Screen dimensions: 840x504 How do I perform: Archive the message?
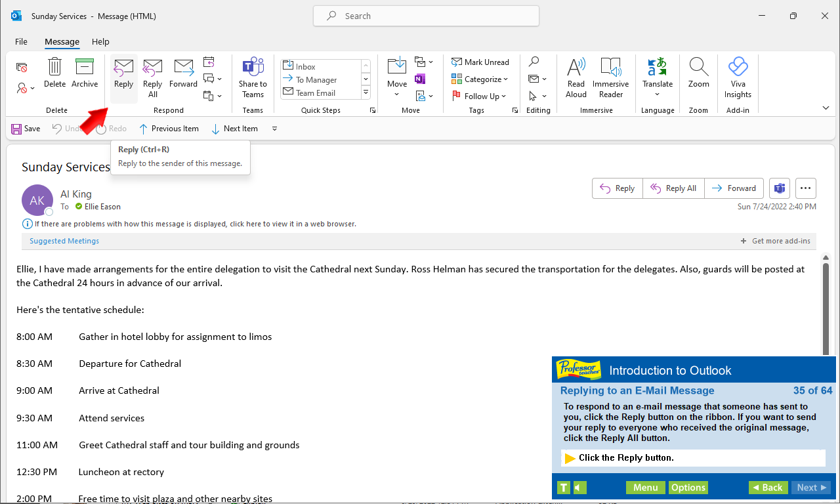85,73
